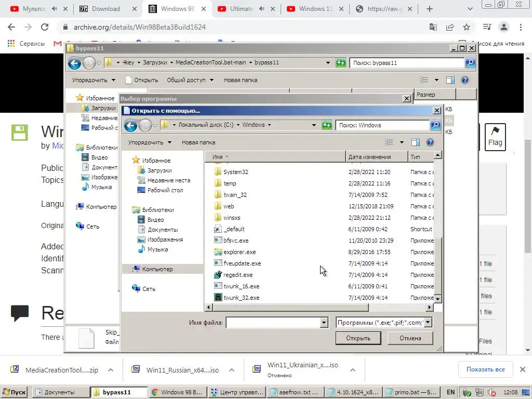Switch to Windows 11 YouTube tab

click(315, 9)
